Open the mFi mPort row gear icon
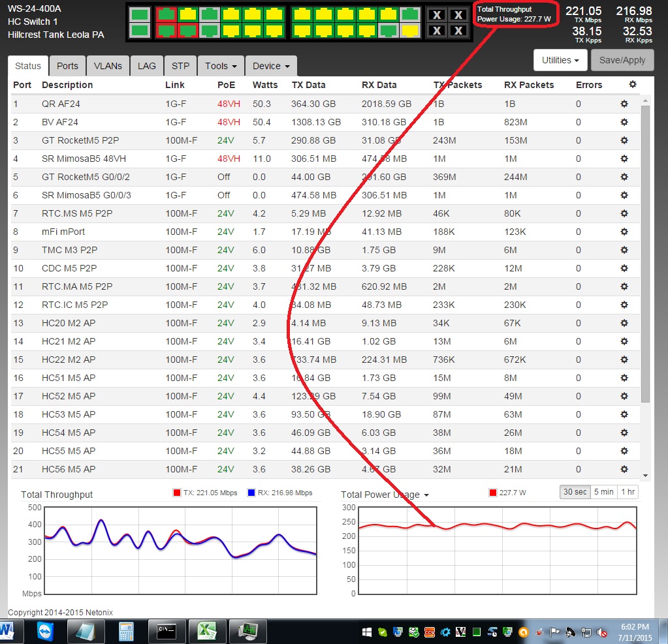668x644 pixels. coord(624,232)
